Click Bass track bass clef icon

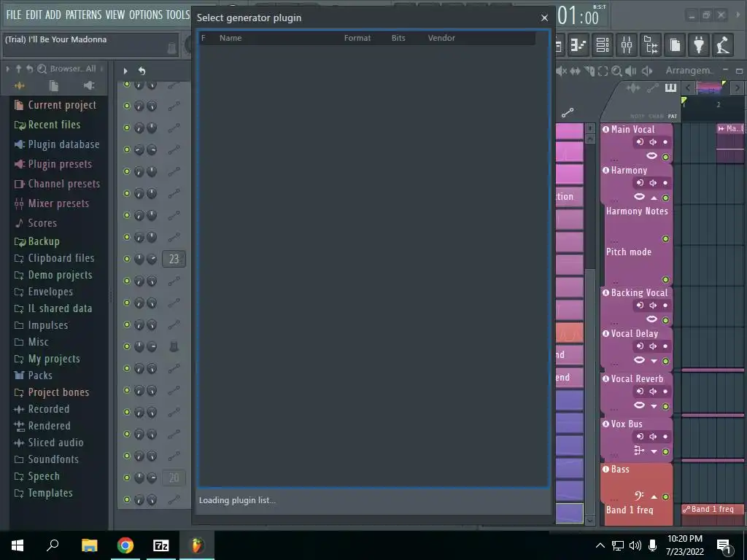pos(639,496)
